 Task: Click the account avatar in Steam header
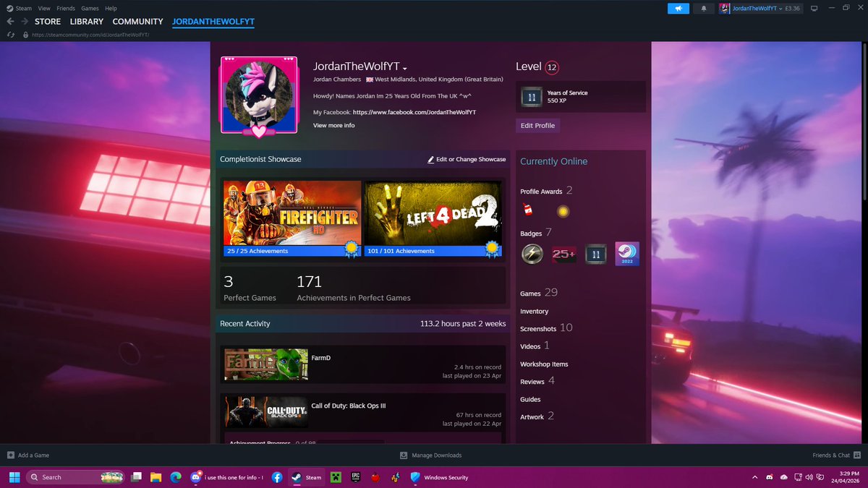click(x=724, y=9)
